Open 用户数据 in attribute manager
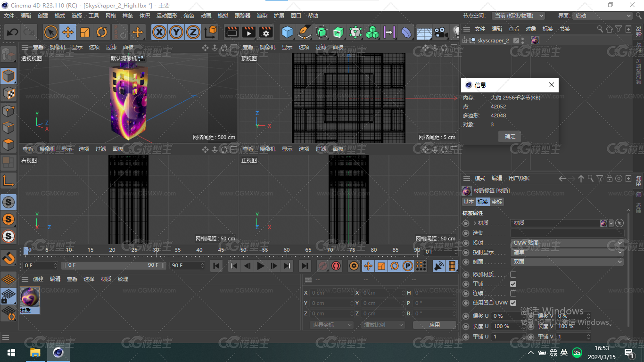This screenshot has width=644, height=362. (519, 178)
